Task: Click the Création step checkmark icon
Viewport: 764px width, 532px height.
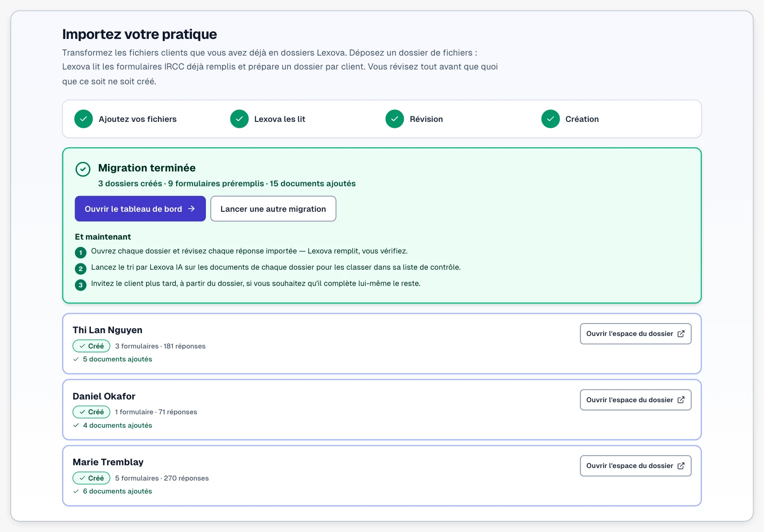Action: 550,119
